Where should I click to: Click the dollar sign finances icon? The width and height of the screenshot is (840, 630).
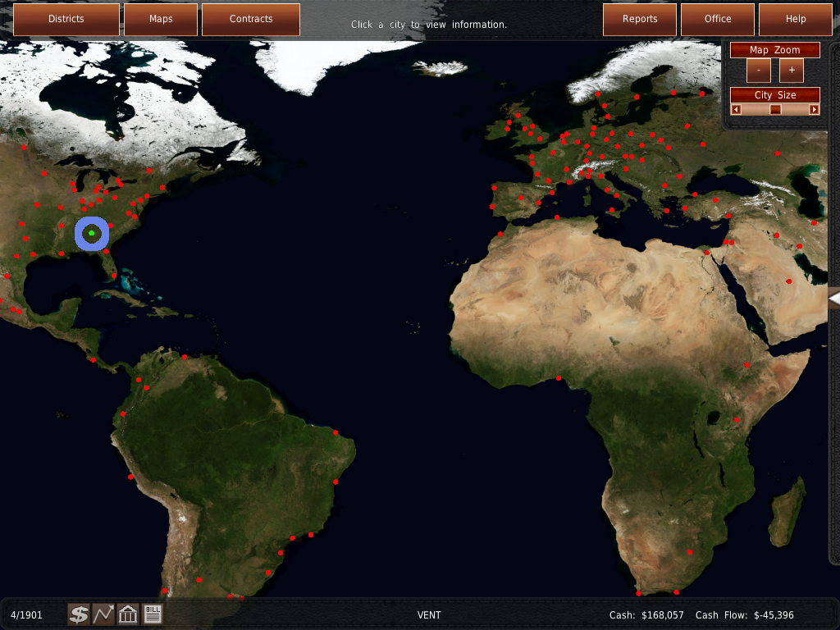point(79,614)
